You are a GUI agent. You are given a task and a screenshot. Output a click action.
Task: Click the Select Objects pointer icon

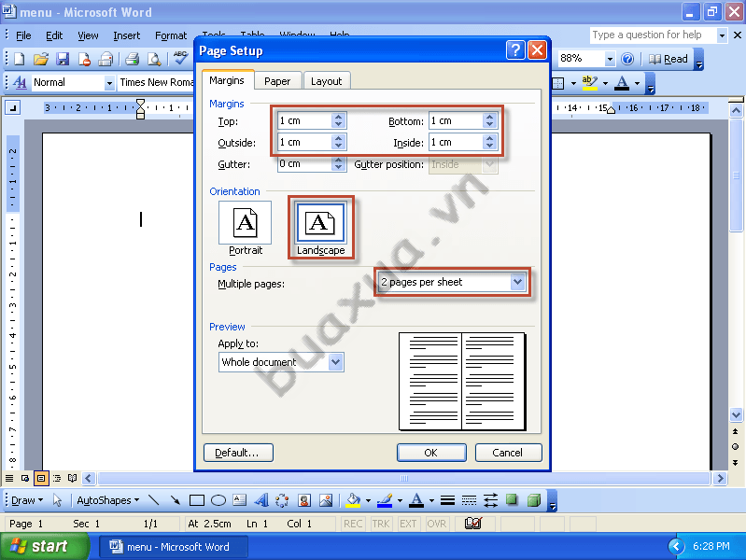[x=58, y=500]
